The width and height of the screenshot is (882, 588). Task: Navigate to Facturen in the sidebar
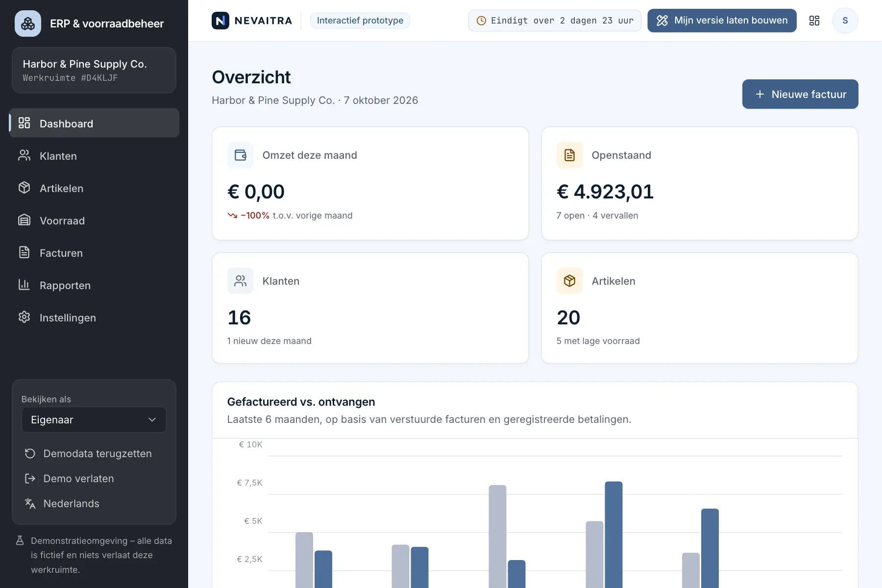[x=94, y=253]
